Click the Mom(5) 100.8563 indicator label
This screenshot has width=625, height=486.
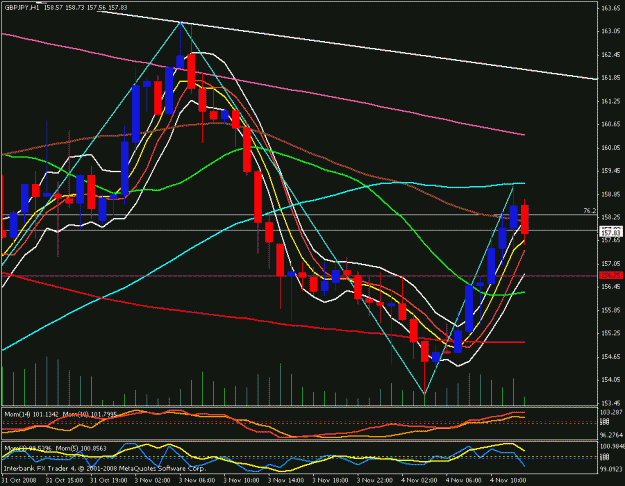pos(81,448)
